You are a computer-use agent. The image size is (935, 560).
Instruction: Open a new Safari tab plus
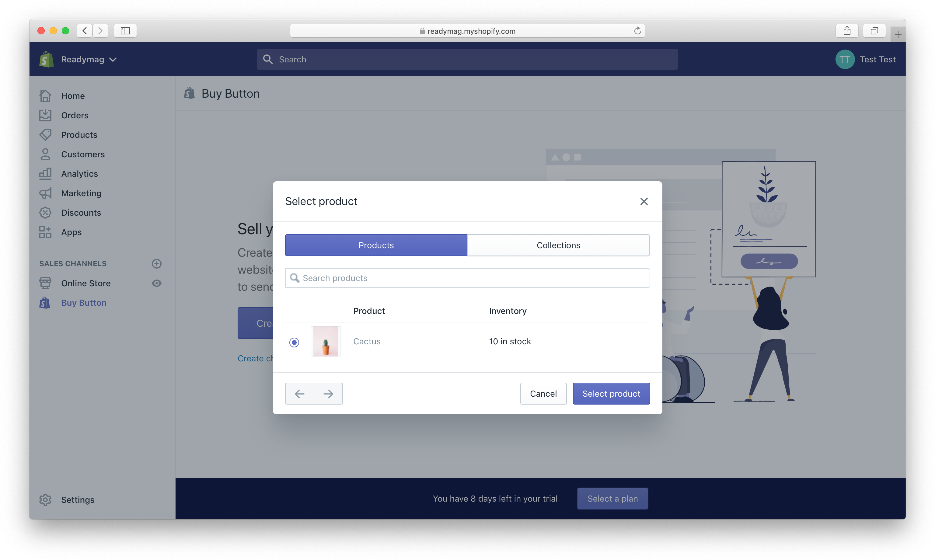(x=898, y=35)
